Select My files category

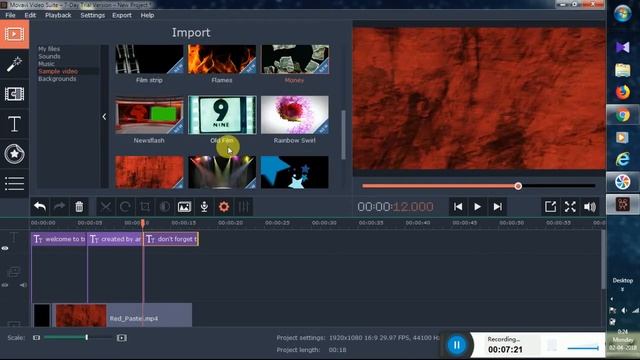tap(49, 49)
